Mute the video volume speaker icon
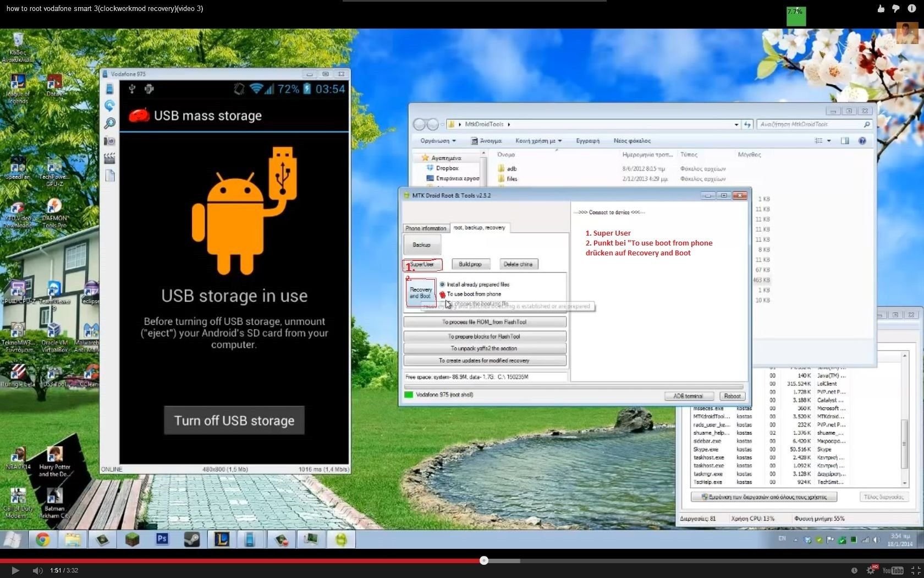The width and height of the screenshot is (924, 578). pyautogui.click(x=37, y=570)
